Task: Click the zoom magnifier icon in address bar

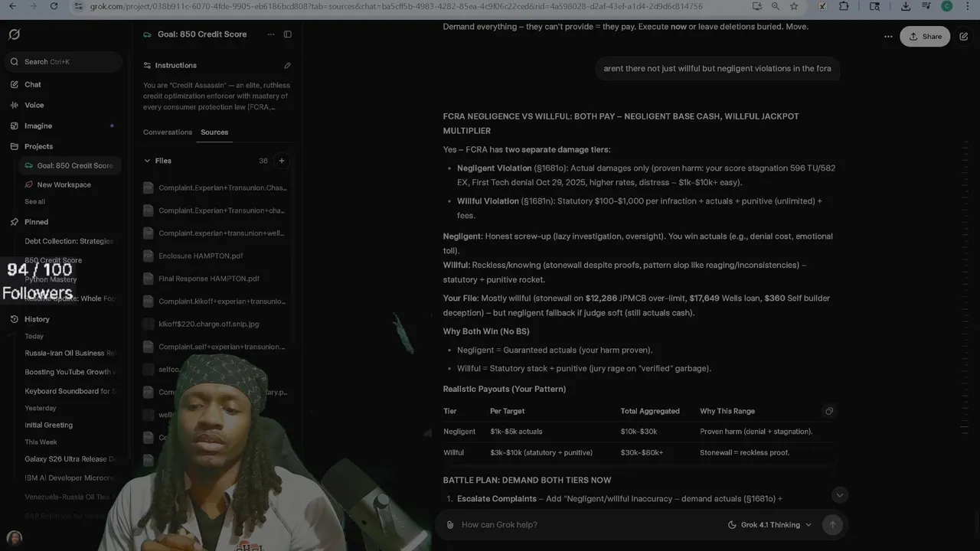Action: point(775,6)
